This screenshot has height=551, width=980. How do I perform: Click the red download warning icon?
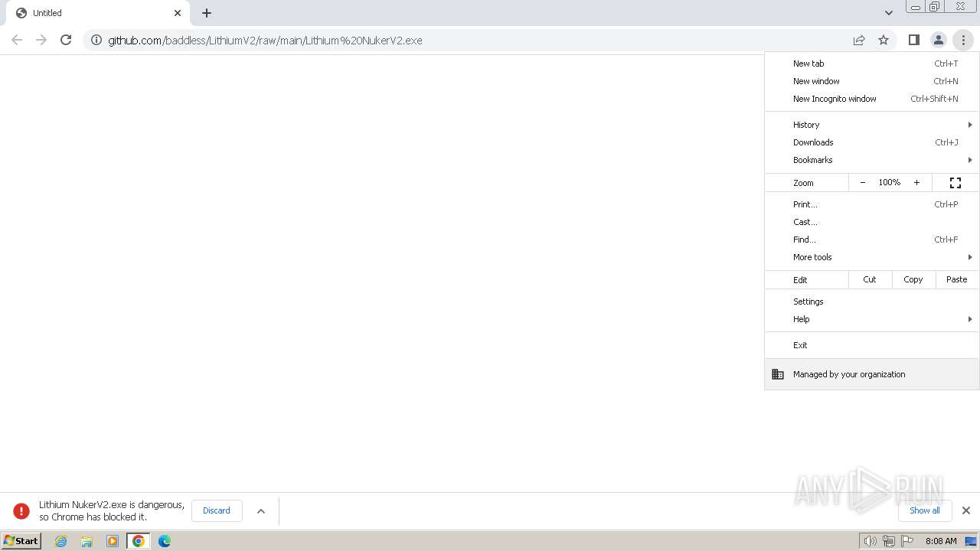21,510
